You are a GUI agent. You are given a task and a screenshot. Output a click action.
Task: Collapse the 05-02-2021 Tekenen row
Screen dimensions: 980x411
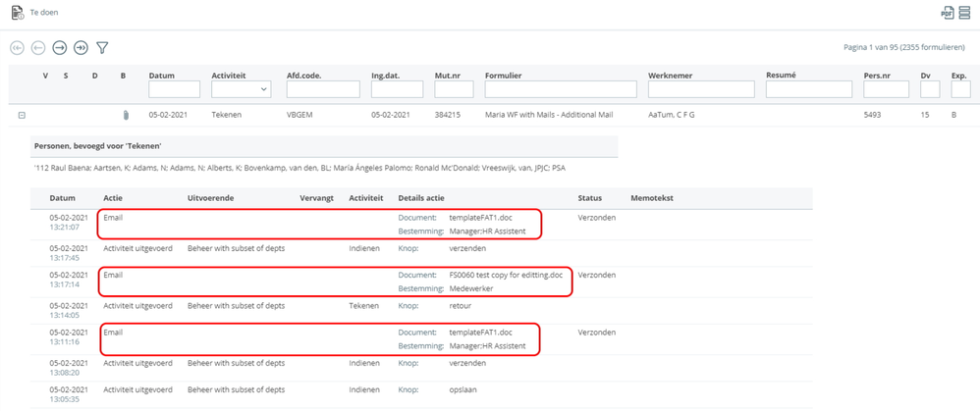coord(21,115)
